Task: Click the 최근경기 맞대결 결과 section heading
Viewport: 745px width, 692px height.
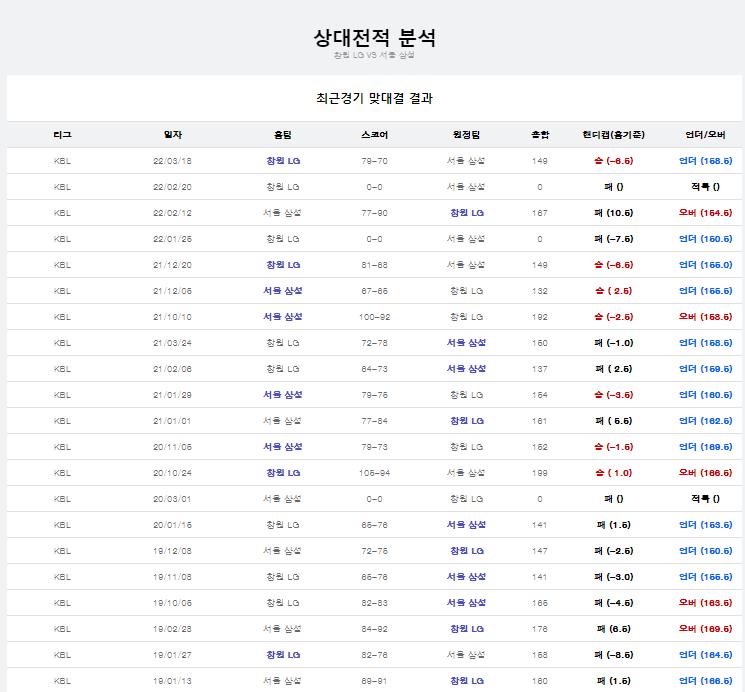Action: [374, 98]
